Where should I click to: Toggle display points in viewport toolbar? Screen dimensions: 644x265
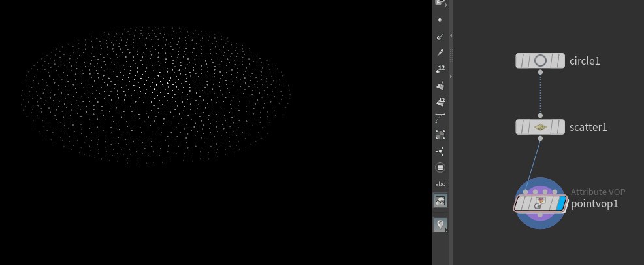pos(440,20)
